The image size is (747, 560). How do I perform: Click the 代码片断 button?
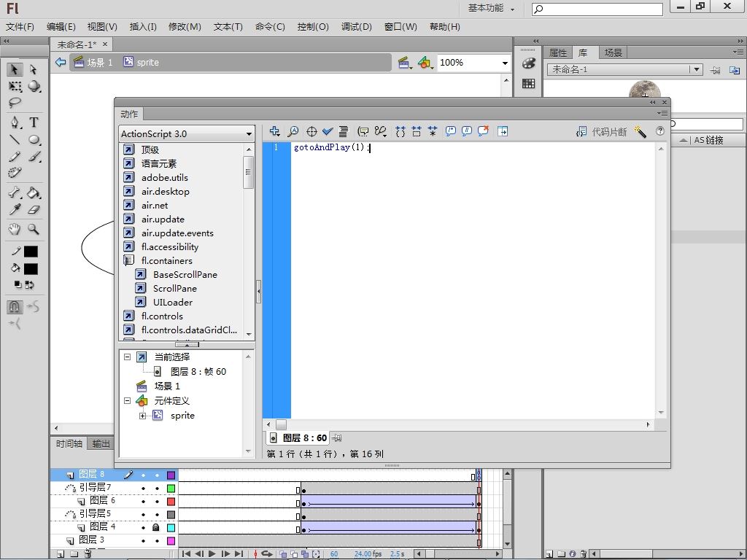[x=602, y=132]
